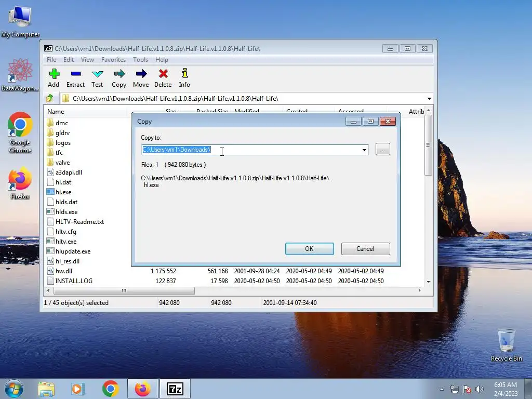Cancel the Copy dialog
This screenshot has height=399, width=532.
pos(365,249)
